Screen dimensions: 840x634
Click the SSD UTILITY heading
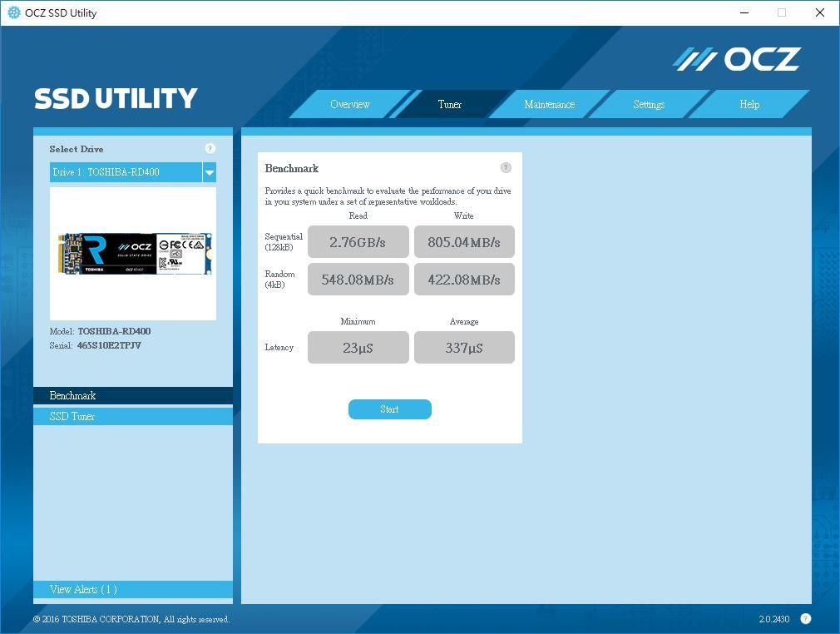[116, 99]
